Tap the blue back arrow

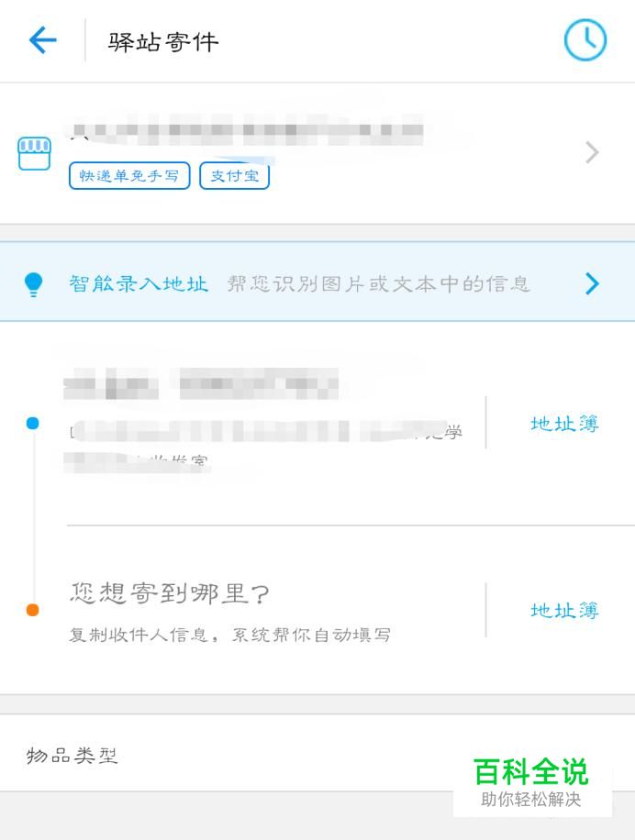click(43, 40)
